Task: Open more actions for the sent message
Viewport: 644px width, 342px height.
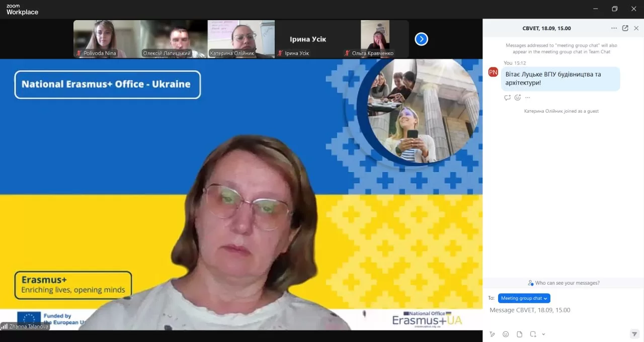Action: (x=527, y=98)
